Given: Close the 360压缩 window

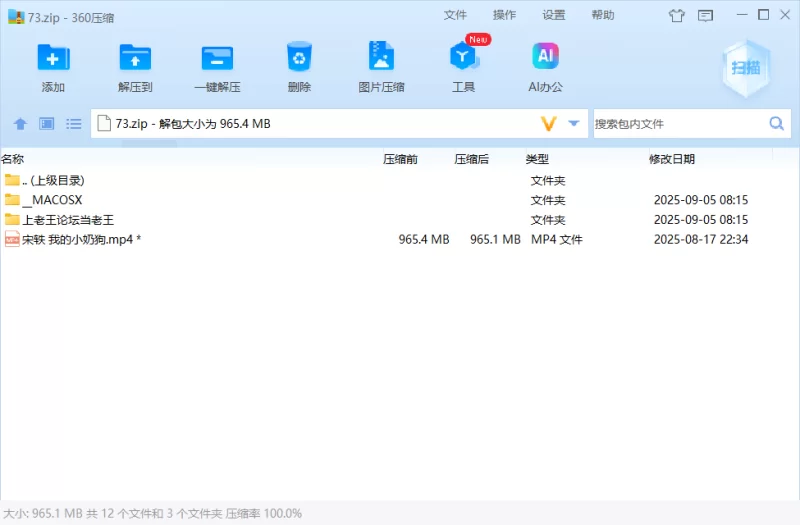Looking at the screenshot, I should coord(785,15).
